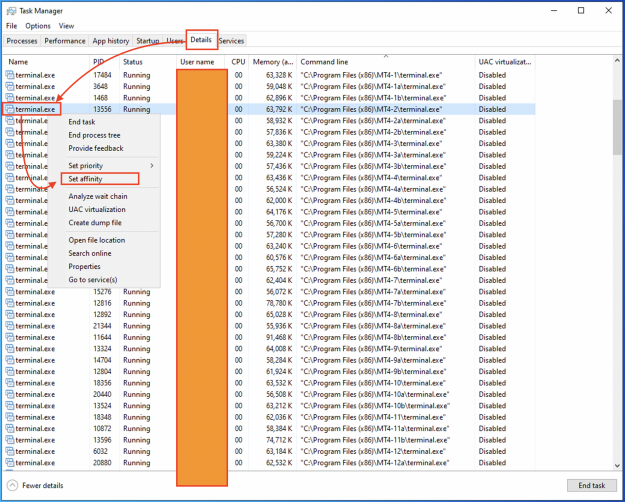Open the View menu
Screen dimensions: 625x502
(x=66, y=26)
